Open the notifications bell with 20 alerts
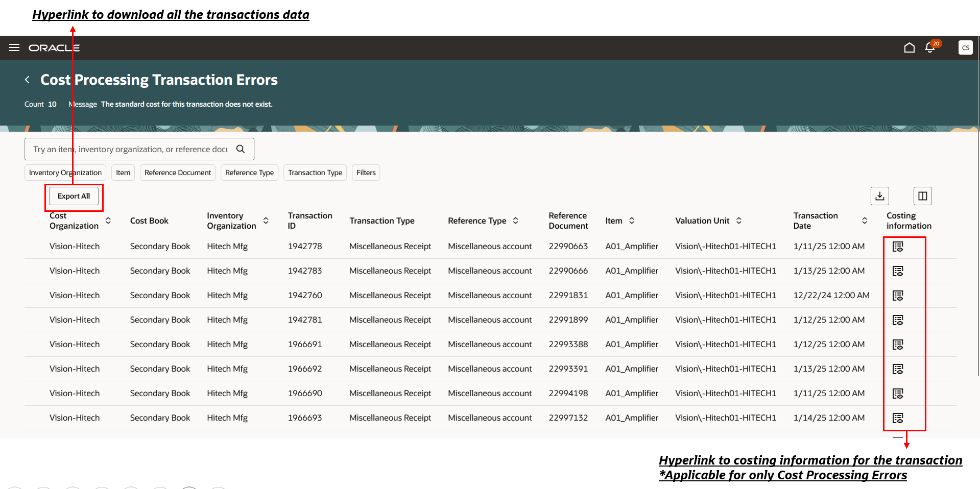The image size is (980, 489). (x=930, y=47)
